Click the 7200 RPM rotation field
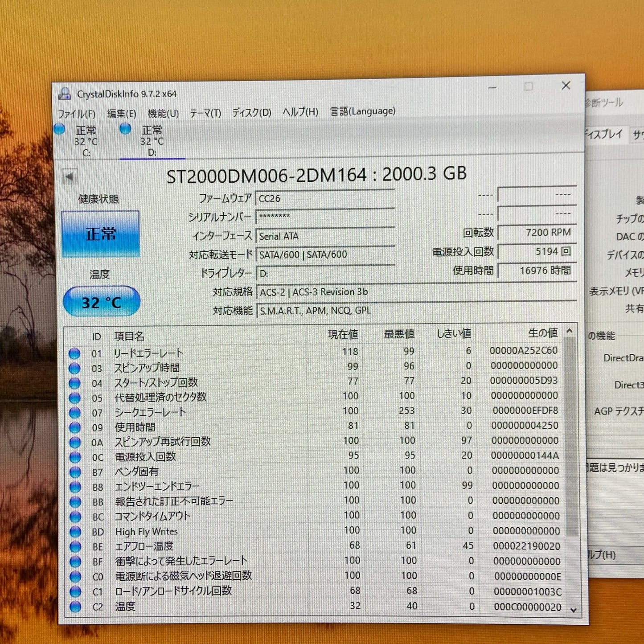 537,232
